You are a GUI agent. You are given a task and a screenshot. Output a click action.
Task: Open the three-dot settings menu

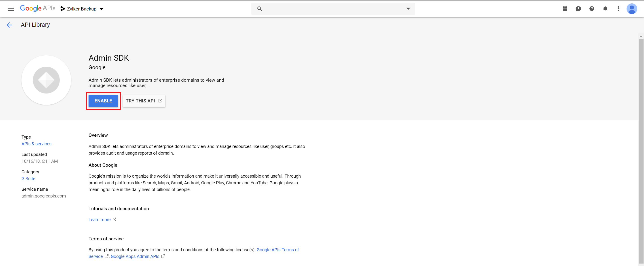click(x=618, y=9)
